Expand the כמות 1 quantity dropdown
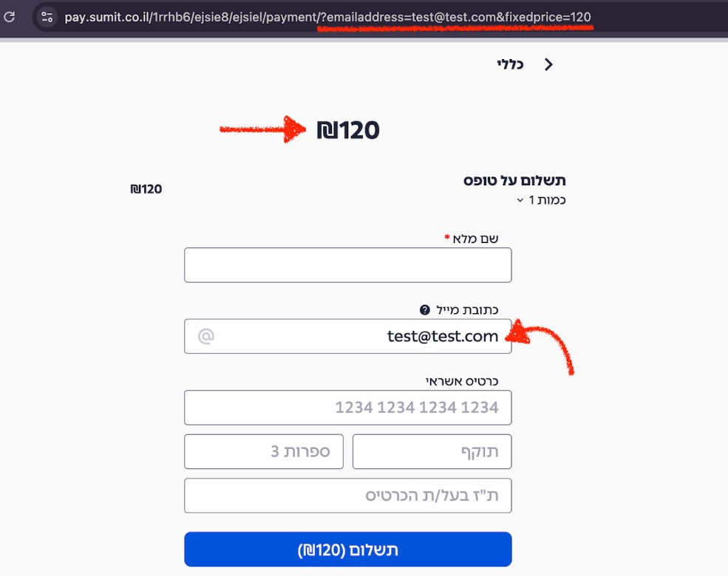Viewport: 728px width, 576px height. (541, 200)
